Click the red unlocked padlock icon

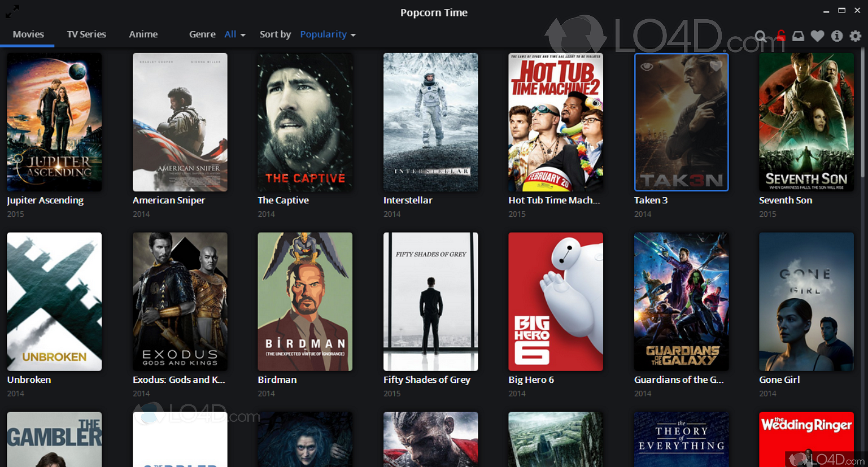click(780, 36)
